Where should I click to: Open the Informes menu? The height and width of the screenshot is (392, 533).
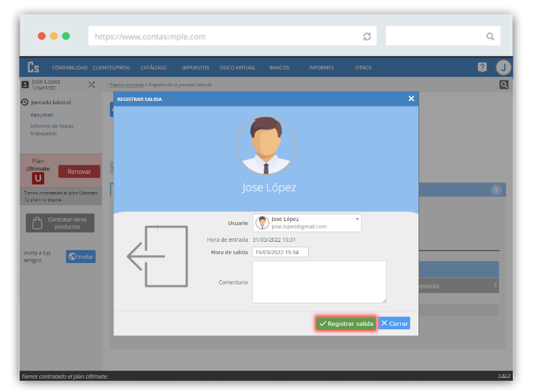[321, 68]
